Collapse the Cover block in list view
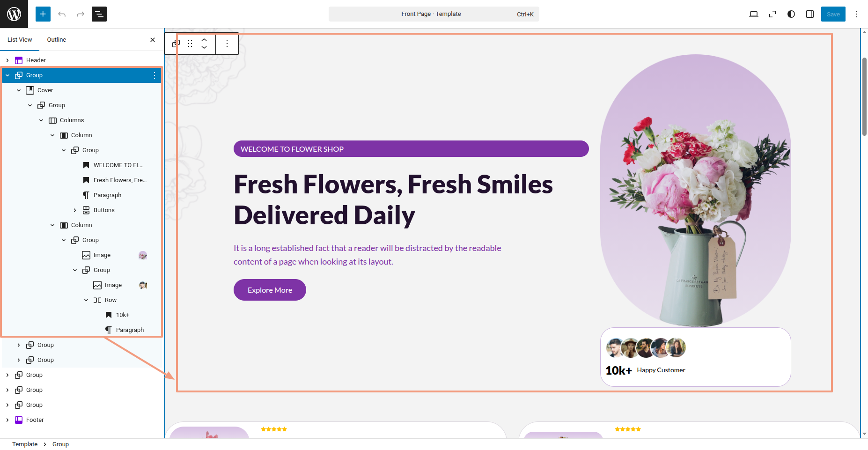 pos(19,90)
